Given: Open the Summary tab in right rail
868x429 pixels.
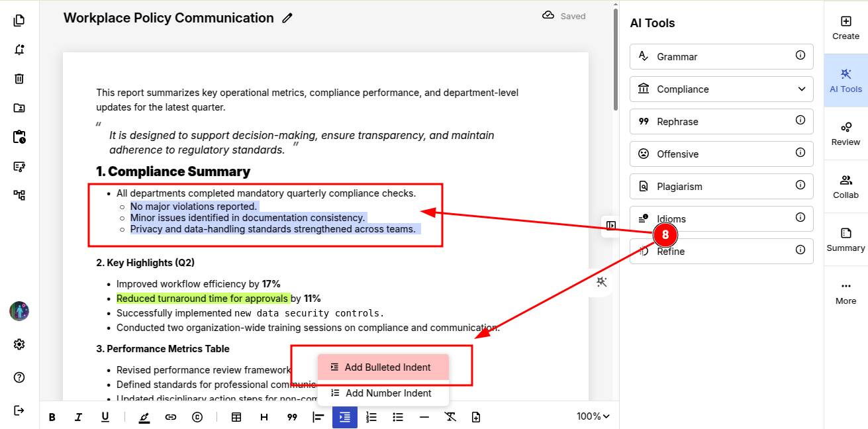Looking at the screenshot, I should [845, 239].
